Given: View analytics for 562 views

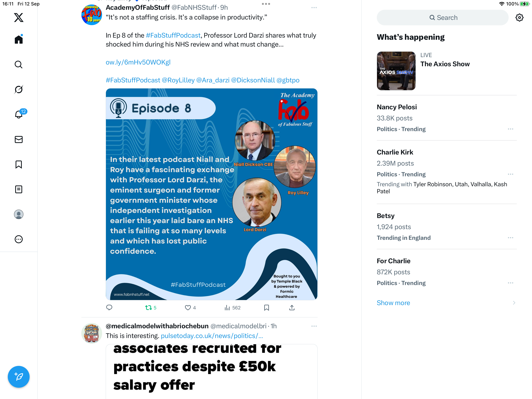Looking at the screenshot, I should click(232, 308).
